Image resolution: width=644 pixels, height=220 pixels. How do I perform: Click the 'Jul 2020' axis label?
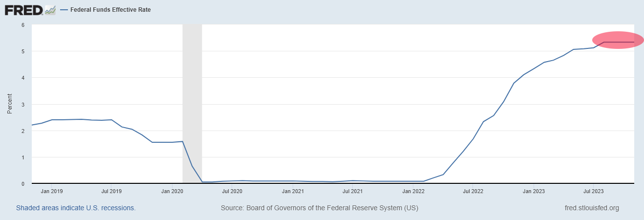(232, 191)
